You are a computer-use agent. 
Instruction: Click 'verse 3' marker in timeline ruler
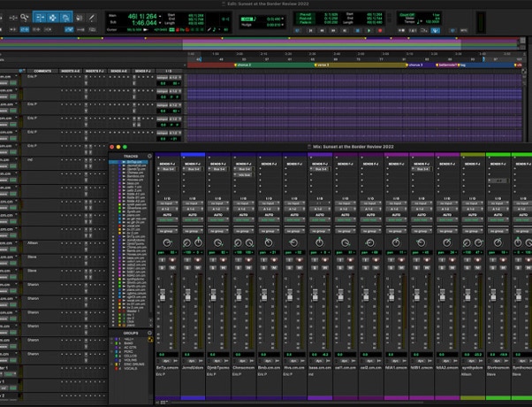322,65
